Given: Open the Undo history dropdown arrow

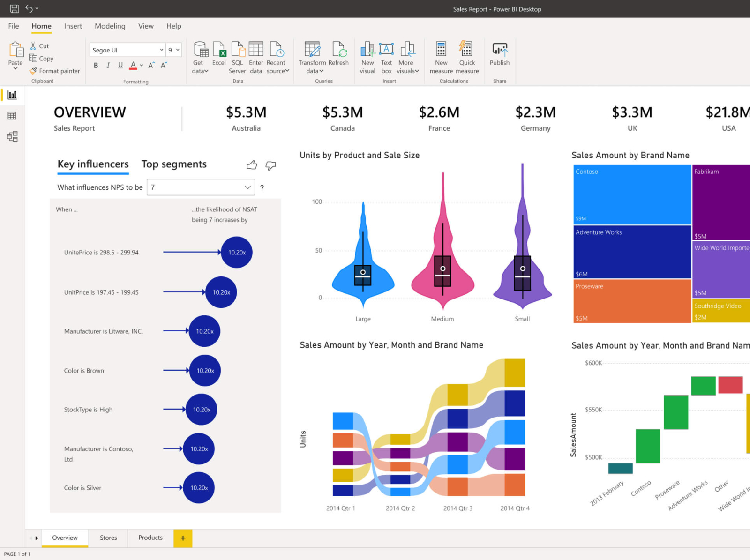Looking at the screenshot, I should 37,8.
